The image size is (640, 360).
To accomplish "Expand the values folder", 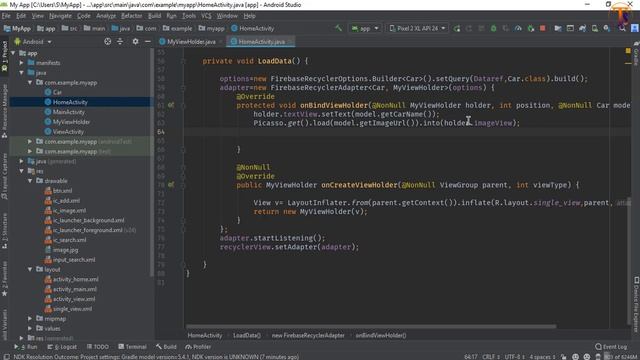I will tap(30, 328).
